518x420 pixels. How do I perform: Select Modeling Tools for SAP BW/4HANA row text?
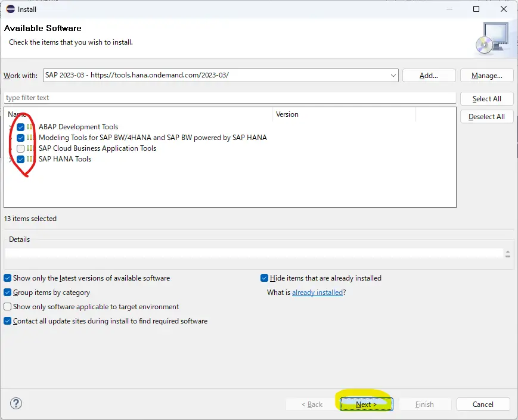pos(153,138)
